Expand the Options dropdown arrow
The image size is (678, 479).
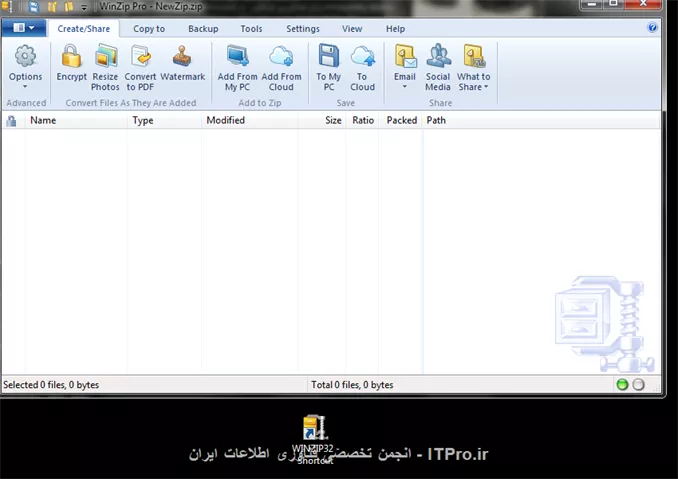(x=25, y=87)
